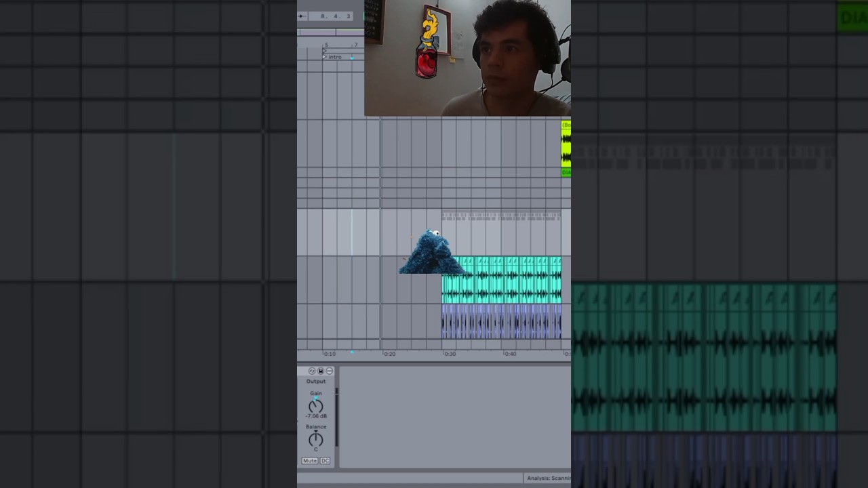Click the follow arrow icon beside position field
868x488 pixels.
tap(301, 16)
